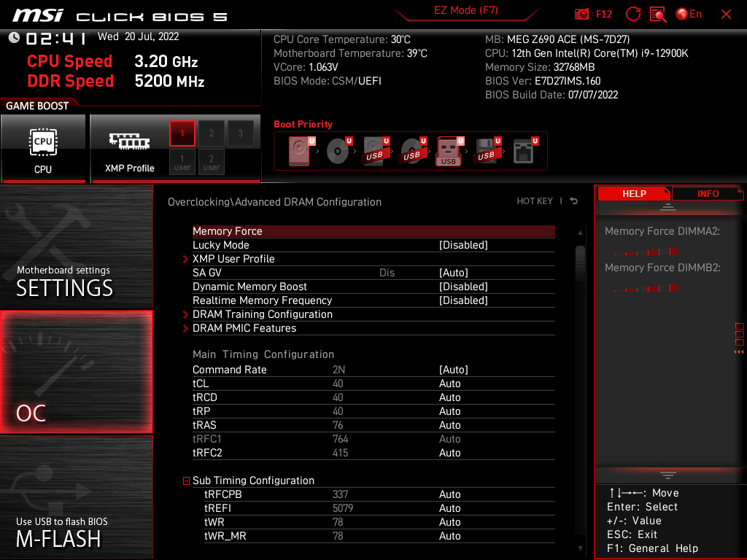Screen dimensions: 747x560
Task: Select the optical disc boot priority icon
Action: click(x=338, y=151)
